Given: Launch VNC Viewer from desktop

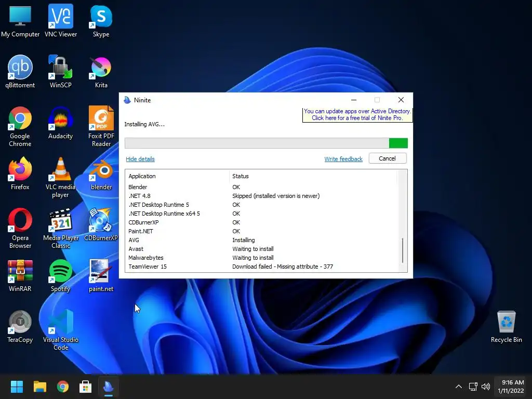Looking at the screenshot, I should coord(61,20).
